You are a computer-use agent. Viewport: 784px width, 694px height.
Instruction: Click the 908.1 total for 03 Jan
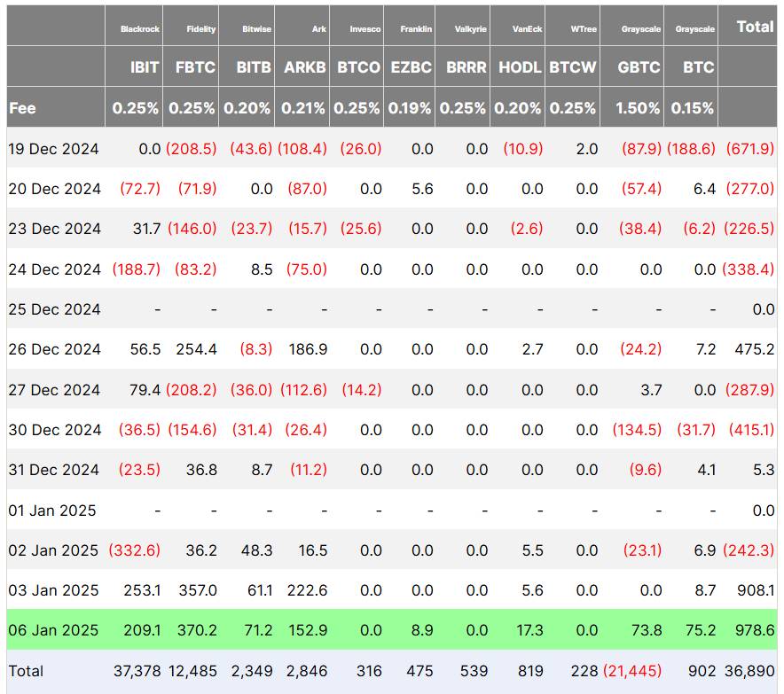coord(756,590)
